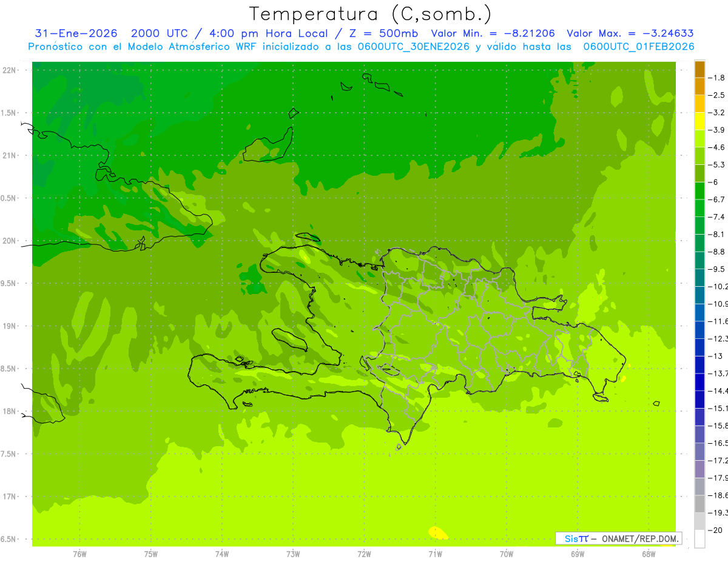Click the 'SisTT' logo text
This screenshot has height=562, width=728.
pos(576,538)
